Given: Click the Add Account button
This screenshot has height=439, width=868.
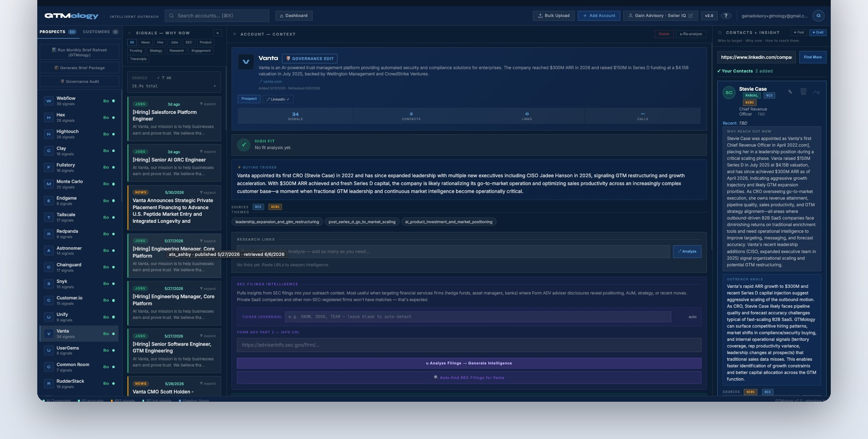Looking at the screenshot, I should pos(599,16).
